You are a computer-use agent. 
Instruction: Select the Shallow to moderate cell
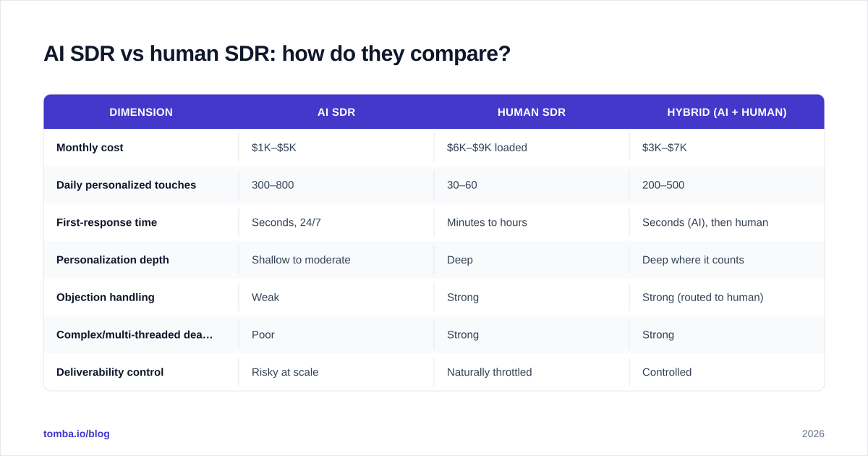pyautogui.click(x=336, y=260)
